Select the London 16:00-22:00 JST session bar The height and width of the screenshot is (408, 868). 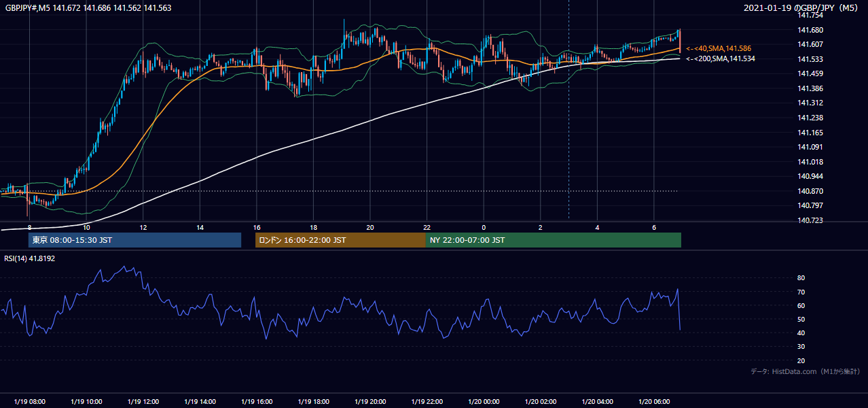coord(340,240)
